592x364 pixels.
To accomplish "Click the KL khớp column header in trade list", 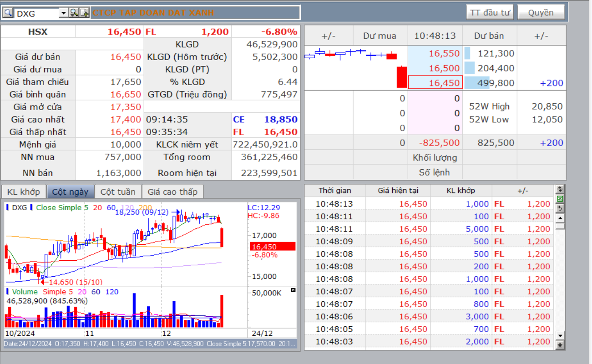I will click(461, 191).
